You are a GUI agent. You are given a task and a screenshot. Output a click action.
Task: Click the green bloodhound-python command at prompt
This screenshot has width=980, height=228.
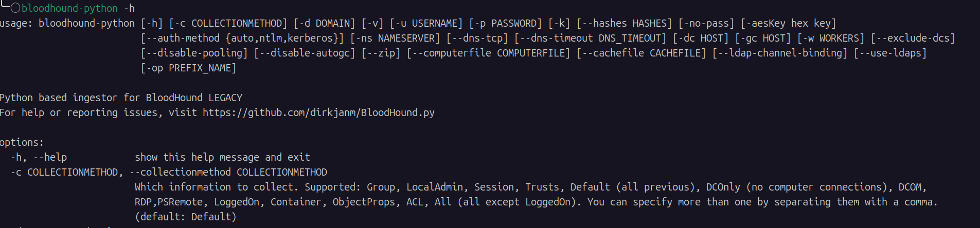(69, 8)
